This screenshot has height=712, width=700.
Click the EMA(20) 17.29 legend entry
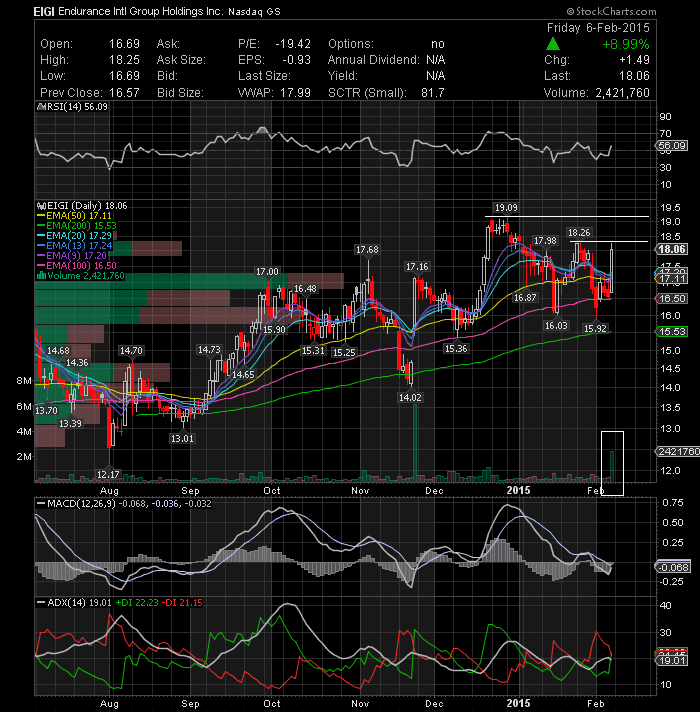coord(74,236)
